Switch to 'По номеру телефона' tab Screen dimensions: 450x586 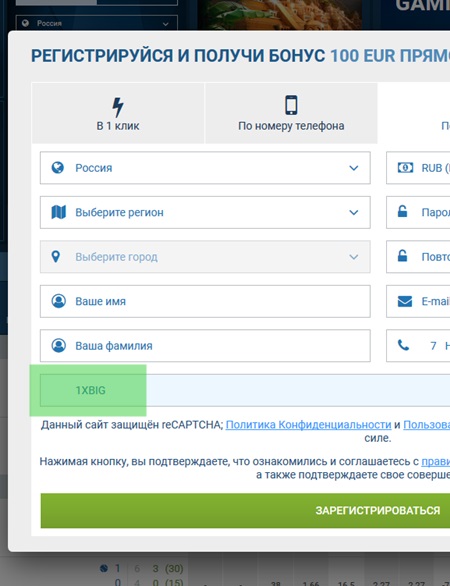(x=291, y=113)
